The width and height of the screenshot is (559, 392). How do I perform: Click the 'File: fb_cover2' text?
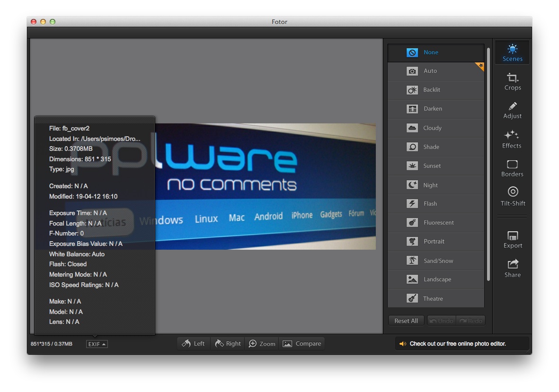coord(69,129)
